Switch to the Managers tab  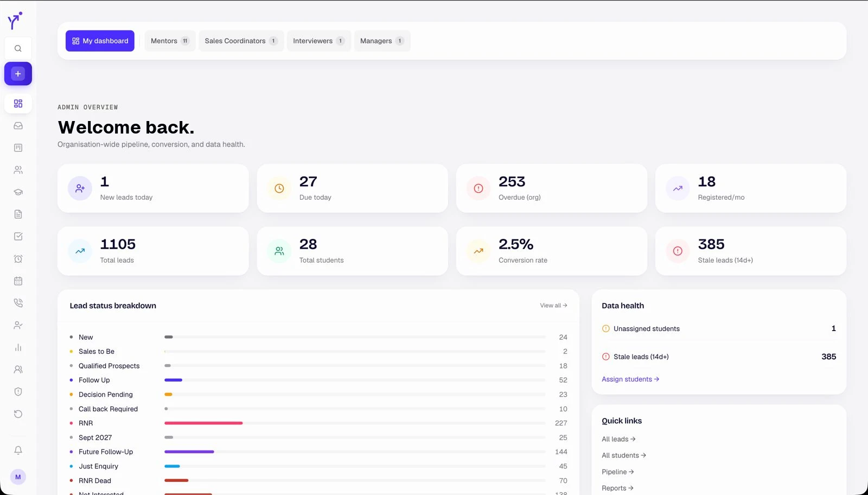click(382, 41)
